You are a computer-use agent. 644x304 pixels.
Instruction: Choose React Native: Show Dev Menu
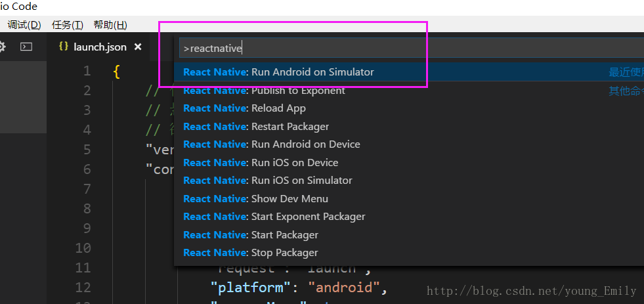coord(409,199)
